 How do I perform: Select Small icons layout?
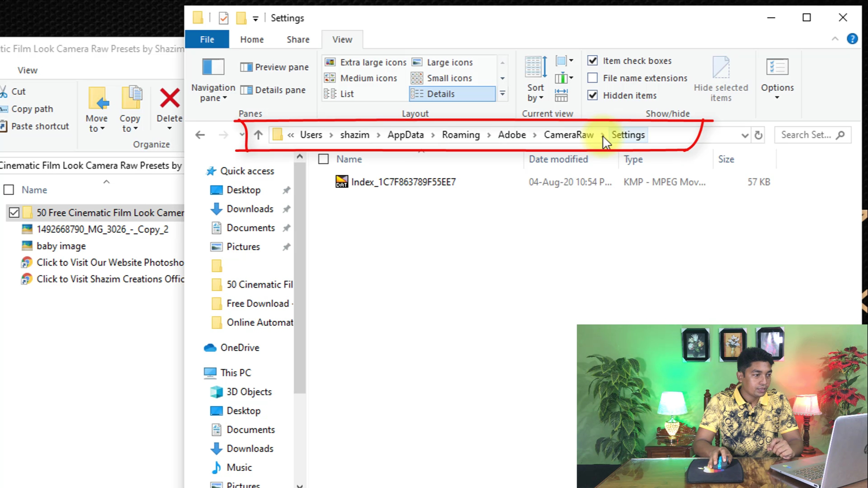click(x=442, y=78)
